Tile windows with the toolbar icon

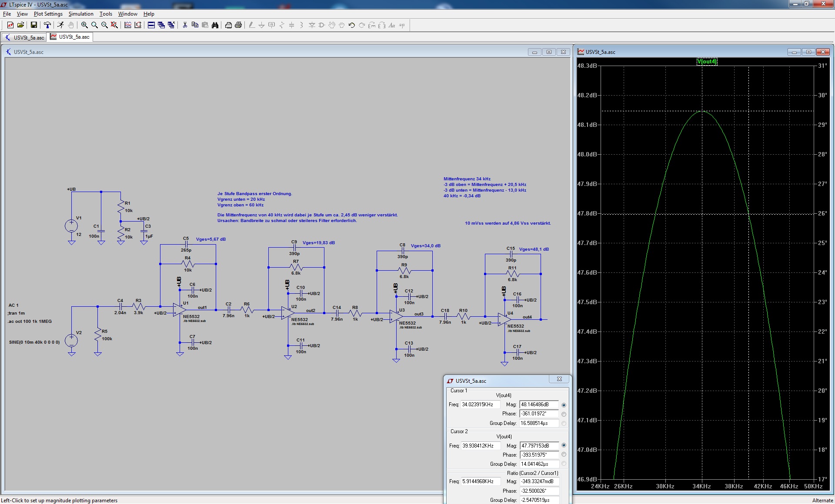pyautogui.click(x=151, y=25)
